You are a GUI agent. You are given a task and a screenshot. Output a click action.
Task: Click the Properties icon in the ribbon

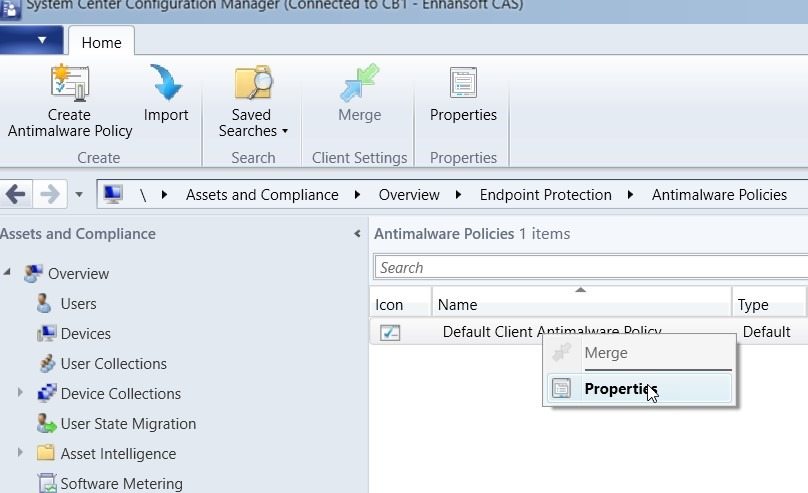(463, 82)
